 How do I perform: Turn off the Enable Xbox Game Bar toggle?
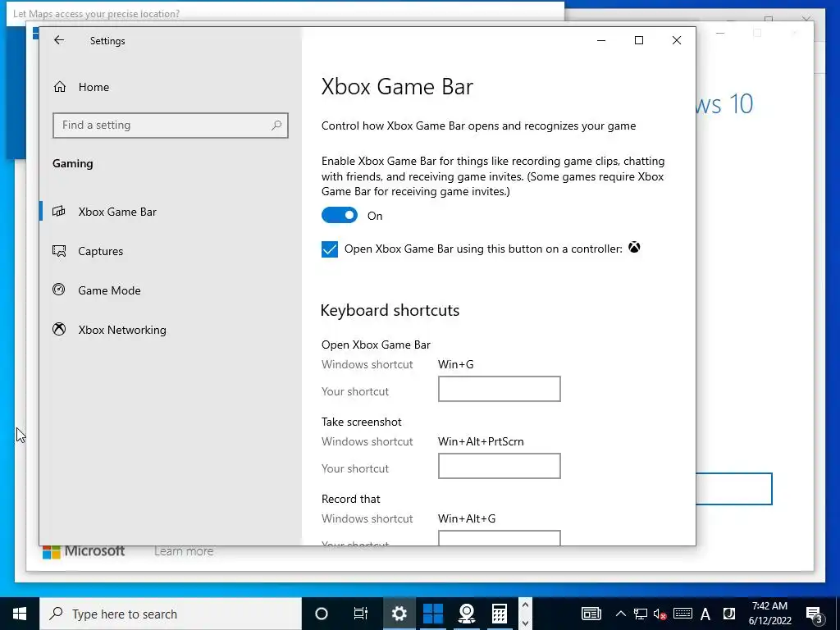point(340,216)
